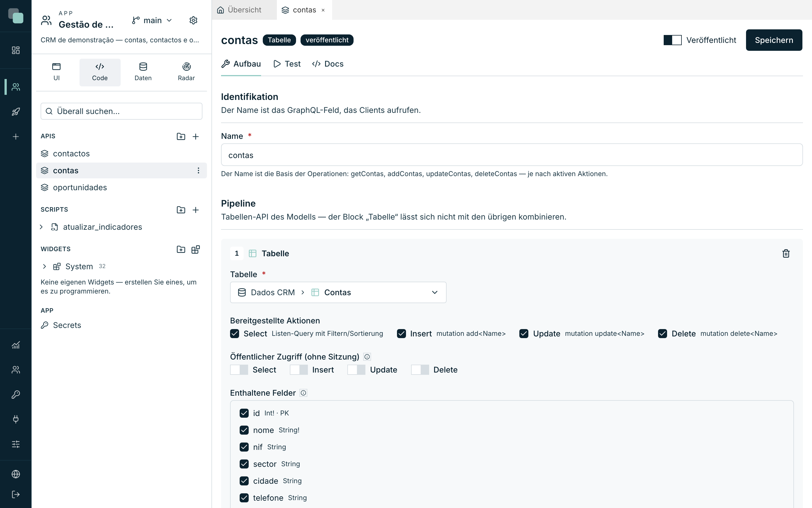Image resolution: width=812 pixels, height=508 pixels.
Task: Show info for Enthaltene Felder
Action: tap(303, 393)
